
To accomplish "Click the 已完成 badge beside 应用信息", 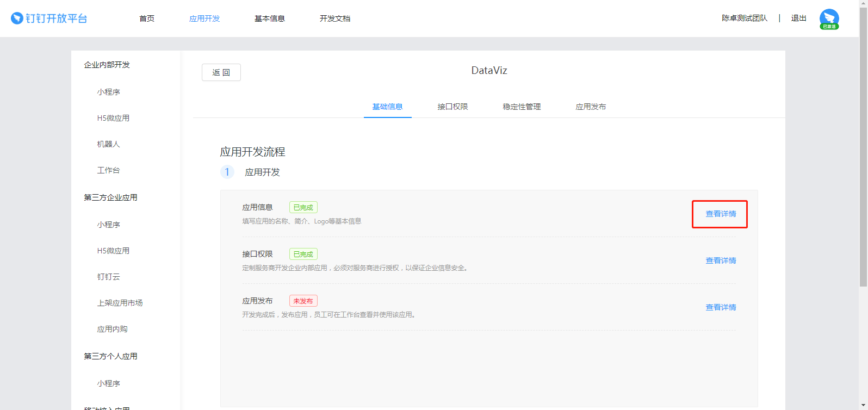I will pos(303,207).
